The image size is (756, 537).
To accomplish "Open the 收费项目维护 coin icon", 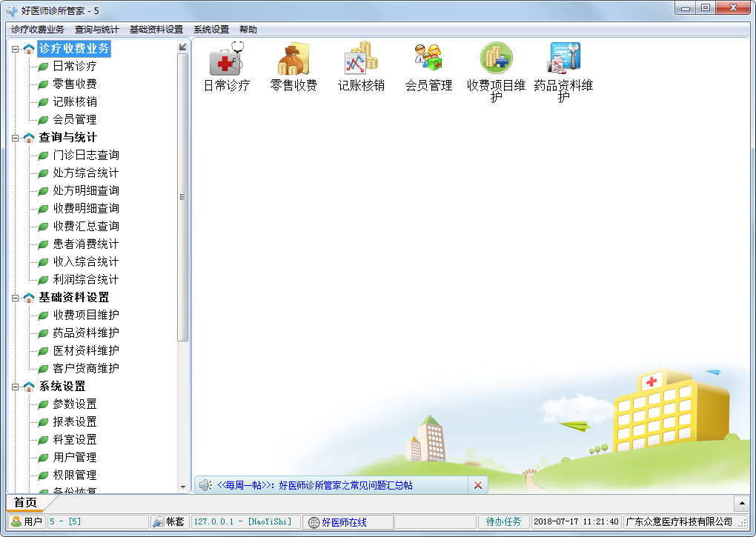I will click(x=496, y=58).
